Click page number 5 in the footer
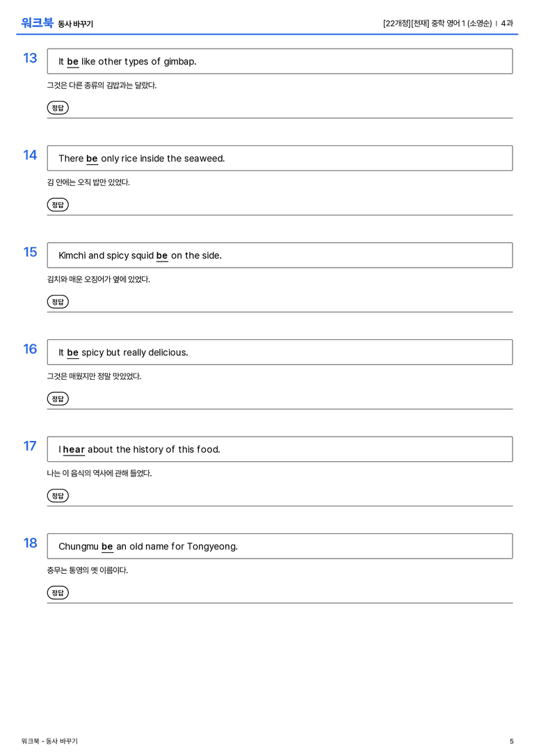534x756 pixels. tap(511, 741)
